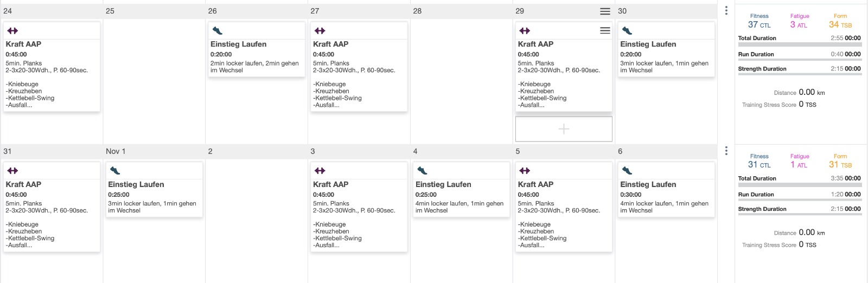The height and width of the screenshot is (283, 868).
Task: Open day 29 hamburger menu in date header
Action: pyautogui.click(x=605, y=11)
